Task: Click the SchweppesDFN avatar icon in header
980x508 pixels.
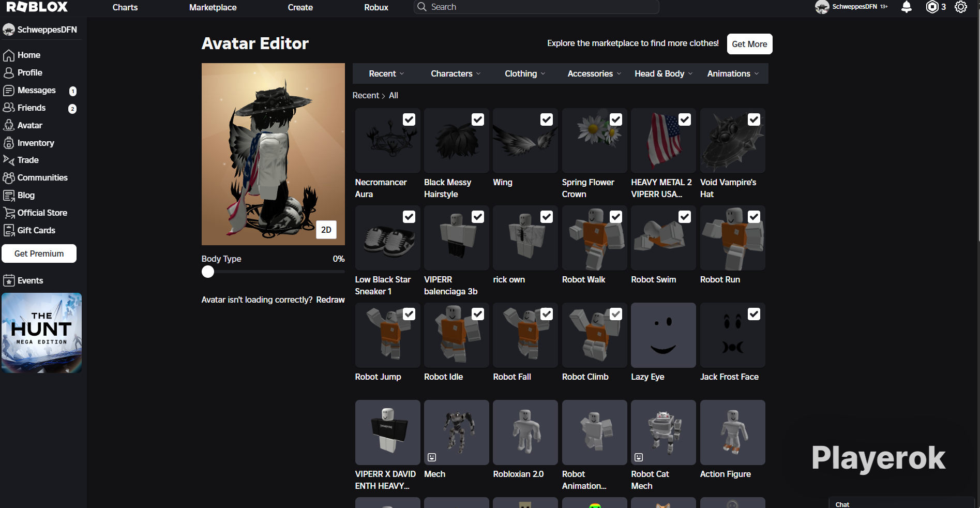Action: click(822, 7)
